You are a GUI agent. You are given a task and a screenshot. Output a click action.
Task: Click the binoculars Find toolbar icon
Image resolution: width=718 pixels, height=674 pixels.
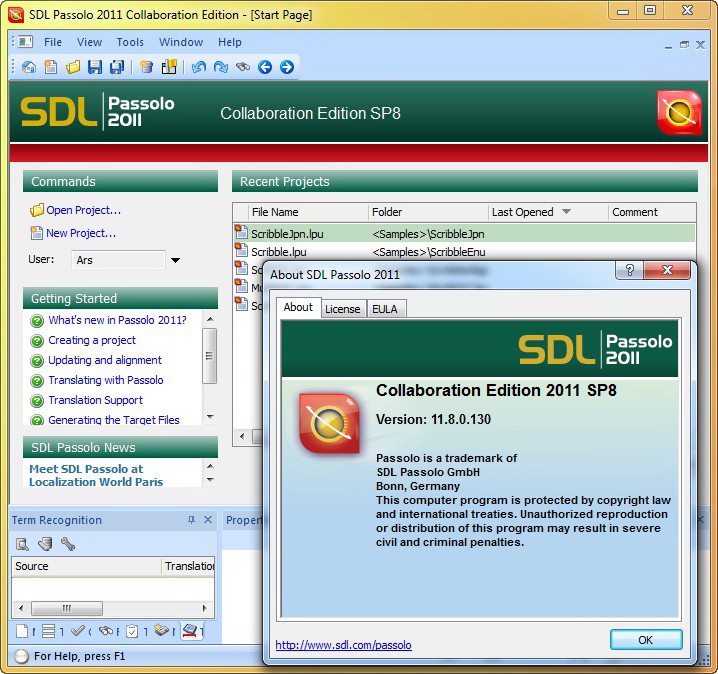pyautogui.click(x=242, y=67)
